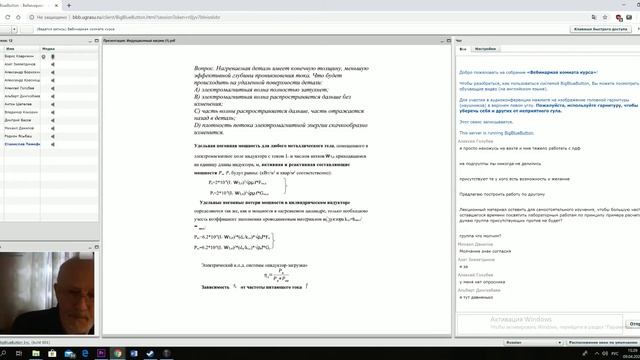This screenshot has width=640, height=360.
Task: Click speaker icon in Михаил Данилов's row
Action: click(53, 128)
